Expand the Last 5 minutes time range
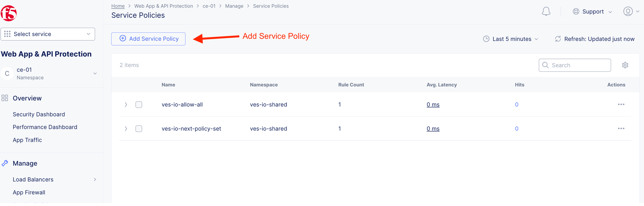The height and width of the screenshot is (206, 644). click(510, 39)
